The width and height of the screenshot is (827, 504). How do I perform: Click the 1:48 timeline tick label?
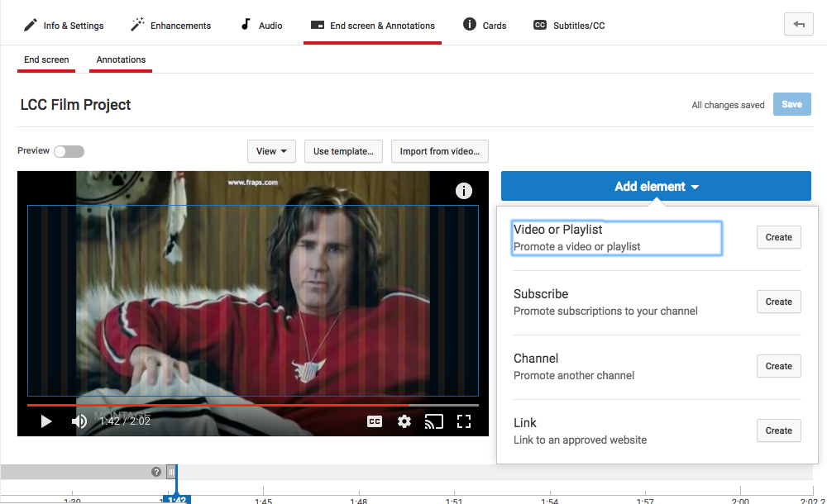coord(359,501)
